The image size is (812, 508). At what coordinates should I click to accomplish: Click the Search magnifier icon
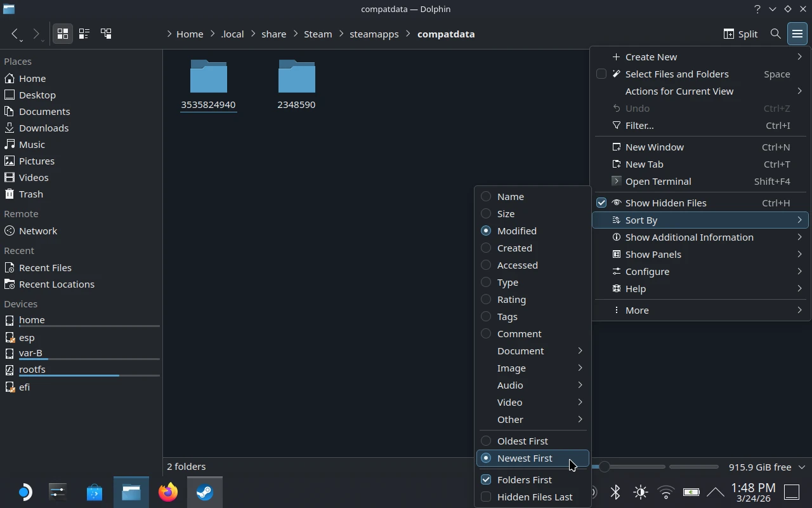775,34
